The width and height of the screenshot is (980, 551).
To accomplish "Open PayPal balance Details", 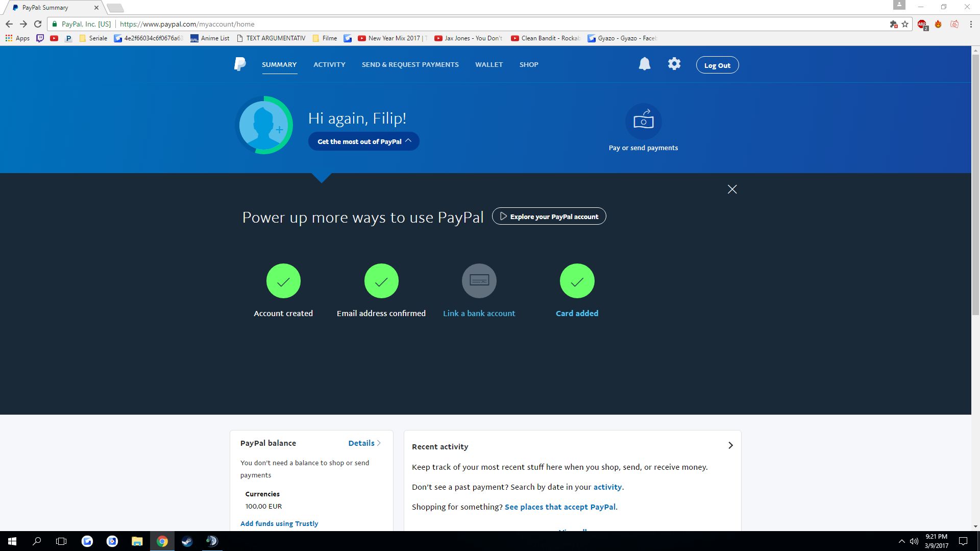I will [364, 443].
